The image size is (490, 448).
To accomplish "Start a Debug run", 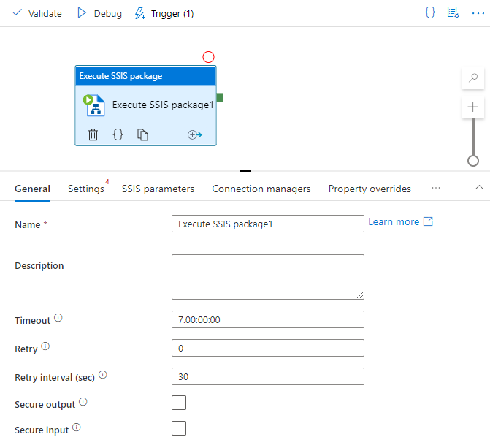I will (x=99, y=13).
